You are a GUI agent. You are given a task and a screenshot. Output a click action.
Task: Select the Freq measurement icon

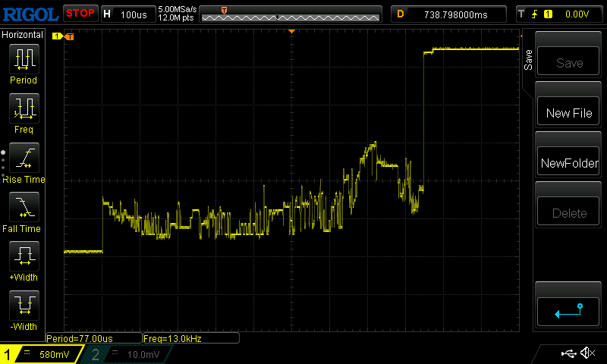coord(24,111)
